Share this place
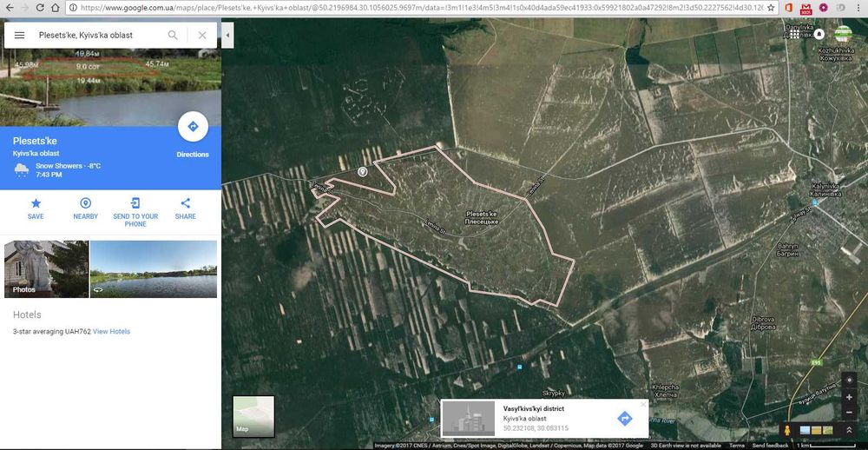The image size is (868, 450). click(186, 208)
